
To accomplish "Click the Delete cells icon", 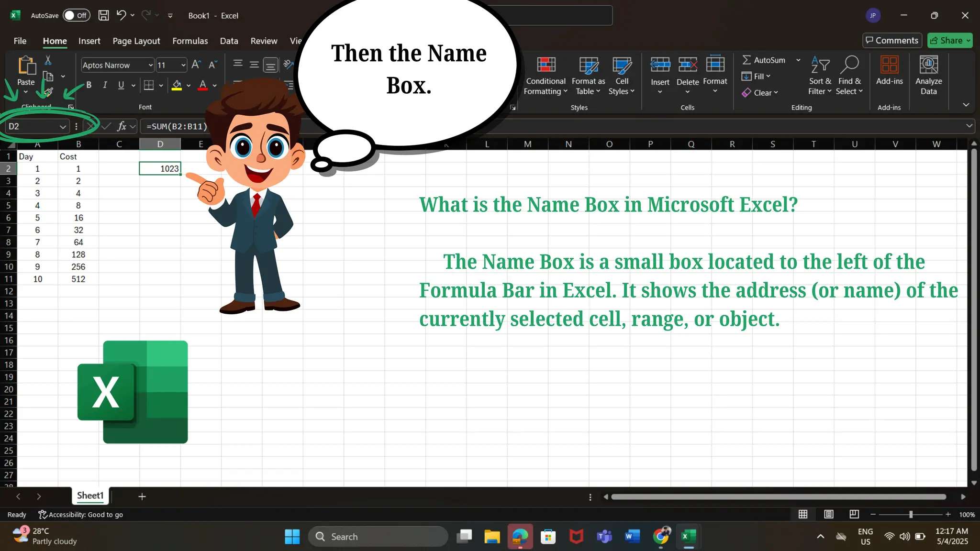I will tap(688, 64).
